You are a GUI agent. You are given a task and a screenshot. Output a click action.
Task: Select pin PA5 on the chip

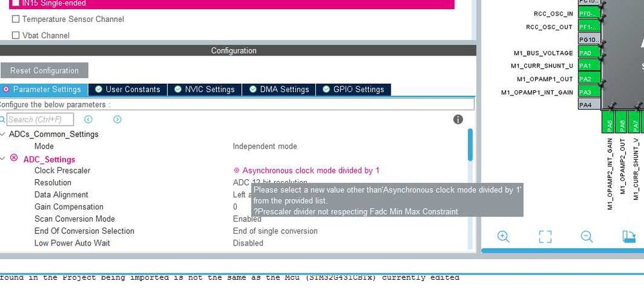click(610, 122)
